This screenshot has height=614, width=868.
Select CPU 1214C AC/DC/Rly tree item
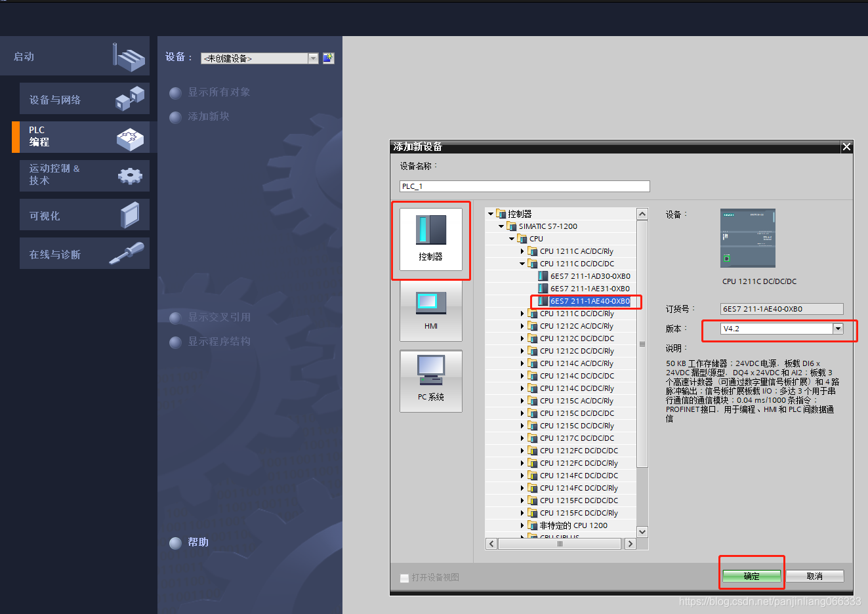[x=577, y=363]
